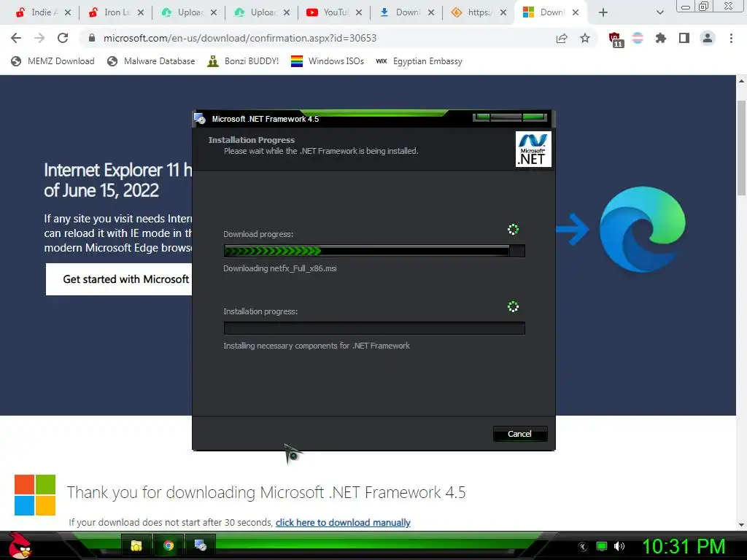Click the installation progress spinner icon
Screen dimensions: 747x560
pyautogui.click(x=513, y=307)
